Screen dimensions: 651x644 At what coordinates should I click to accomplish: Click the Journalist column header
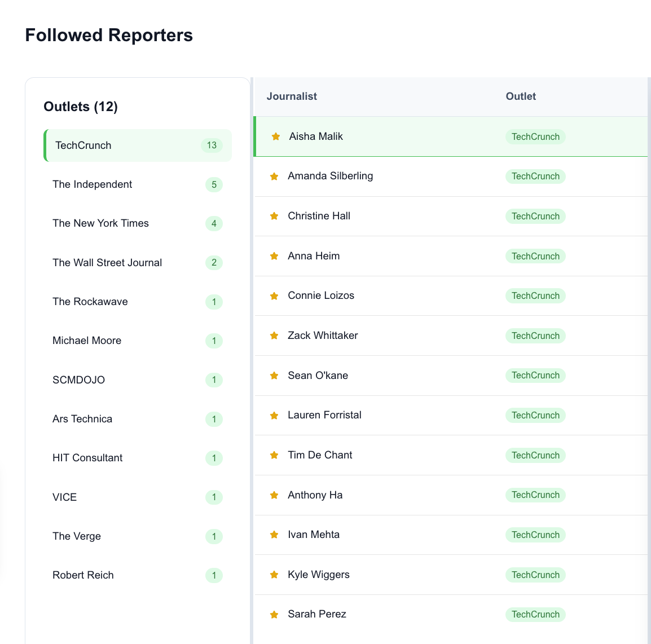(x=292, y=96)
